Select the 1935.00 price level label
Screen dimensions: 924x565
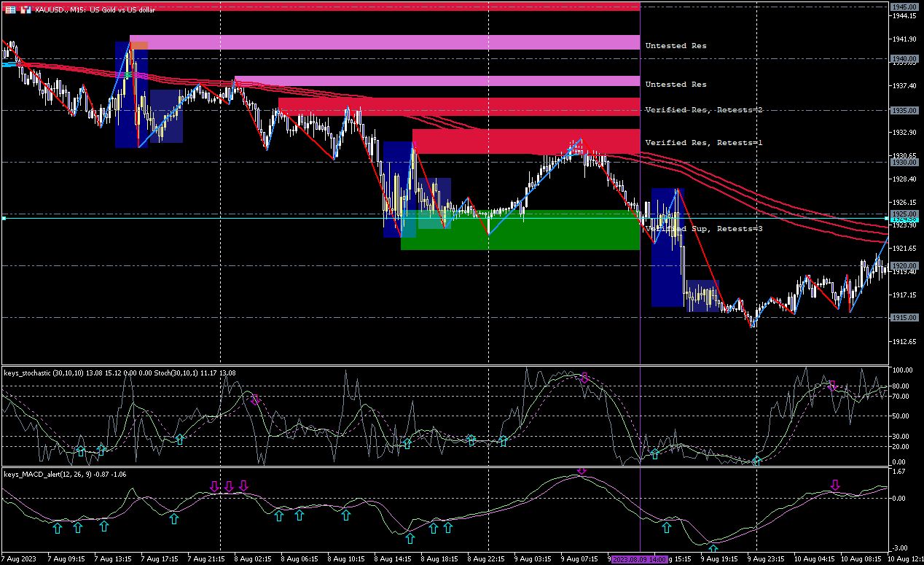point(904,110)
